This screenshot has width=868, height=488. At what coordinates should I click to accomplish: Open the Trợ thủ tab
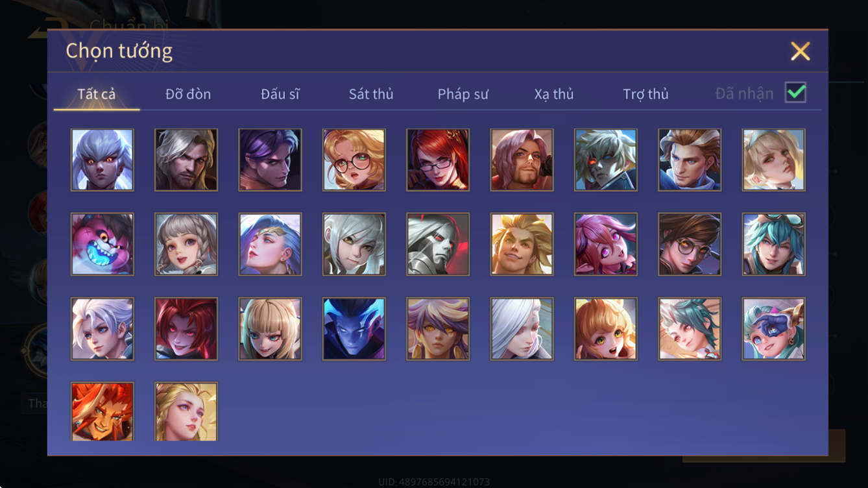click(645, 94)
